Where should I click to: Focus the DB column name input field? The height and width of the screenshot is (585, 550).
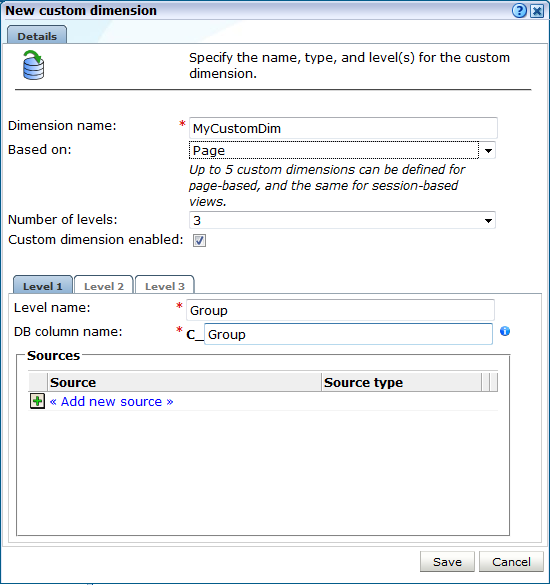[348, 334]
